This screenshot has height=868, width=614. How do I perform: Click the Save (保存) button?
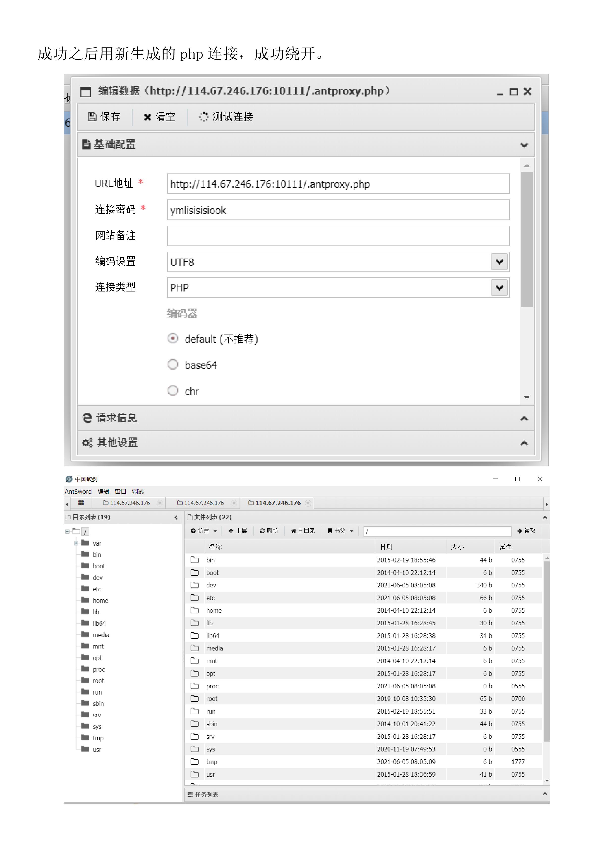coord(104,117)
